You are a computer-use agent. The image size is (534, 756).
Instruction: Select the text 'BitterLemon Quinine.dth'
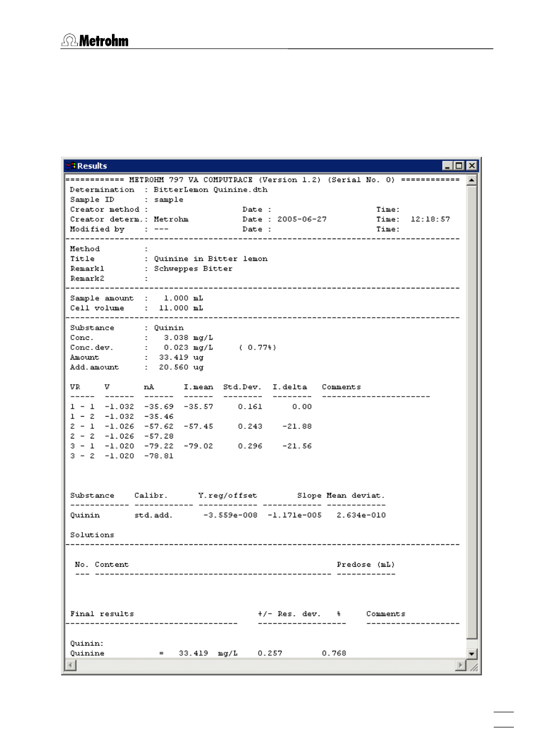[210, 190]
